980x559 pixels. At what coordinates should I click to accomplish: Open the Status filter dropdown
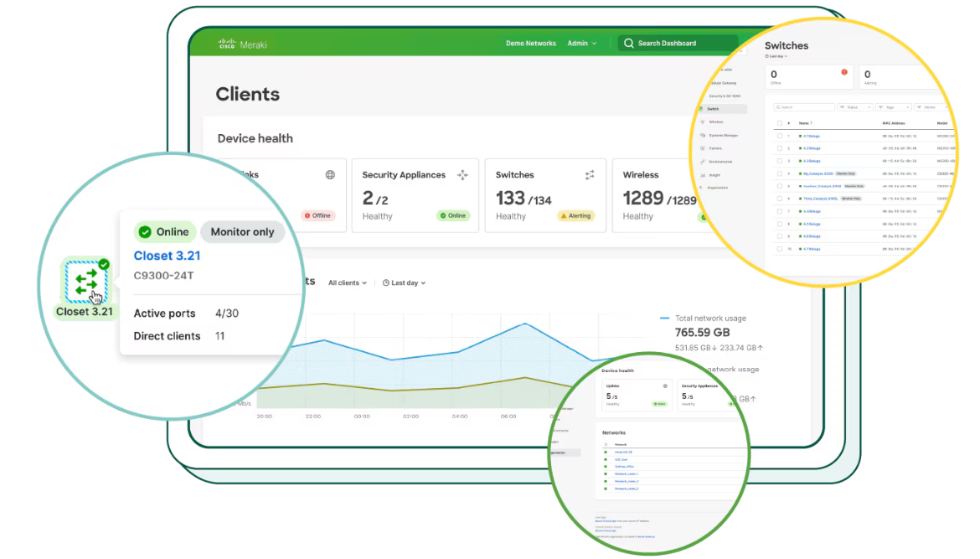coord(855,107)
